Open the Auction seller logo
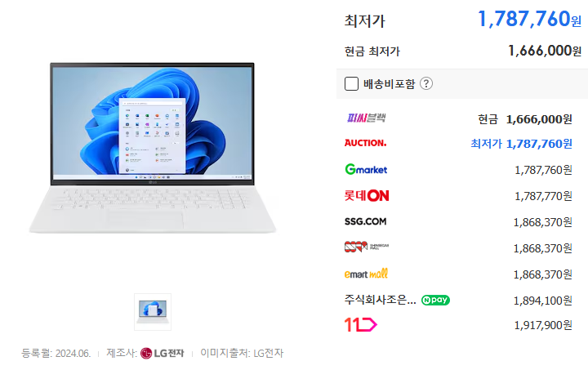 tap(365, 143)
